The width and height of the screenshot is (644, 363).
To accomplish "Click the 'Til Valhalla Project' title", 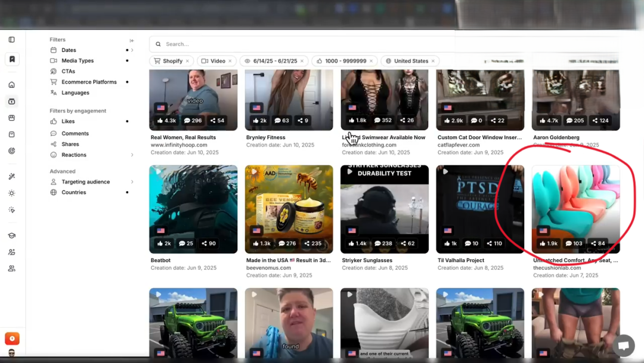I will (460, 260).
